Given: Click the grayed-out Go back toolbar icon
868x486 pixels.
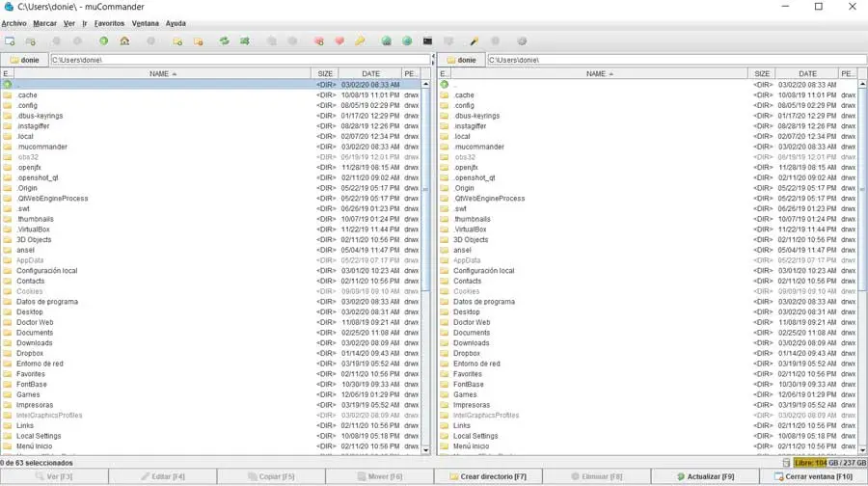Looking at the screenshot, I should 57,40.
